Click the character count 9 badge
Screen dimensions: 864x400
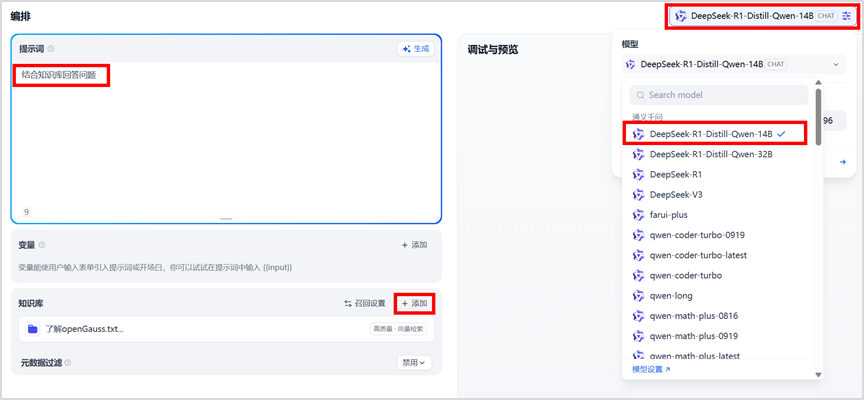pyautogui.click(x=27, y=212)
